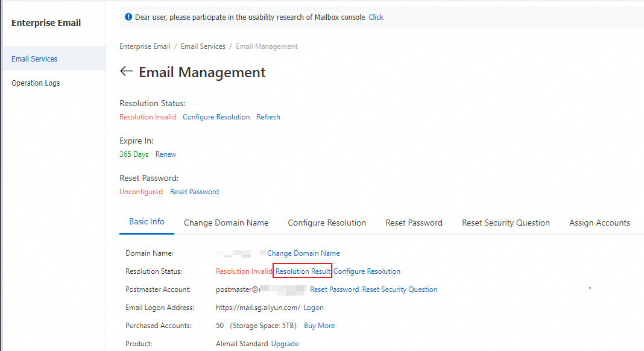Click the Logon link after mail URL
The height and width of the screenshot is (351, 644).
[x=314, y=308]
